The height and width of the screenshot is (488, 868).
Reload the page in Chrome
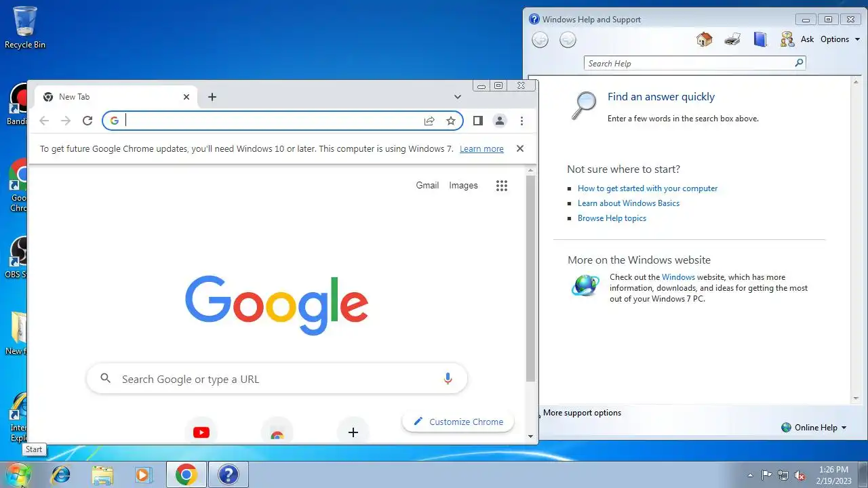(x=87, y=121)
